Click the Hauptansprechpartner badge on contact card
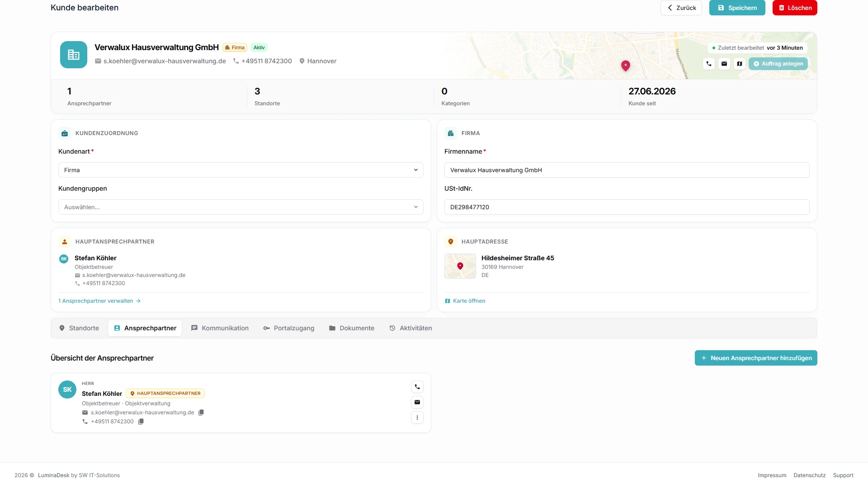The image size is (868, 488). 165,394
